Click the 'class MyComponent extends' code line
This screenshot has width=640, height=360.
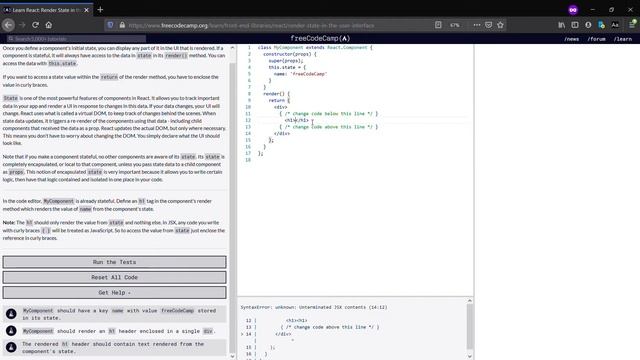point(315,47)
